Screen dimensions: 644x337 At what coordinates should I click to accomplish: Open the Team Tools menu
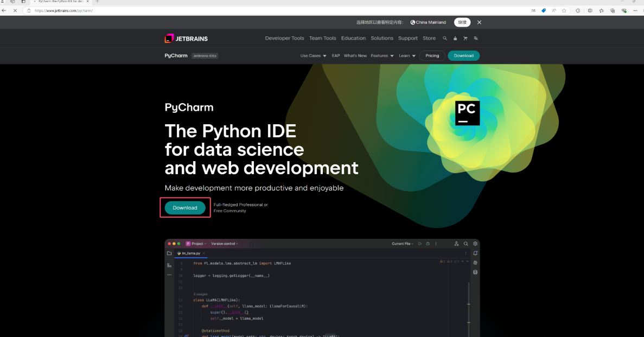(x=322, y=39)
